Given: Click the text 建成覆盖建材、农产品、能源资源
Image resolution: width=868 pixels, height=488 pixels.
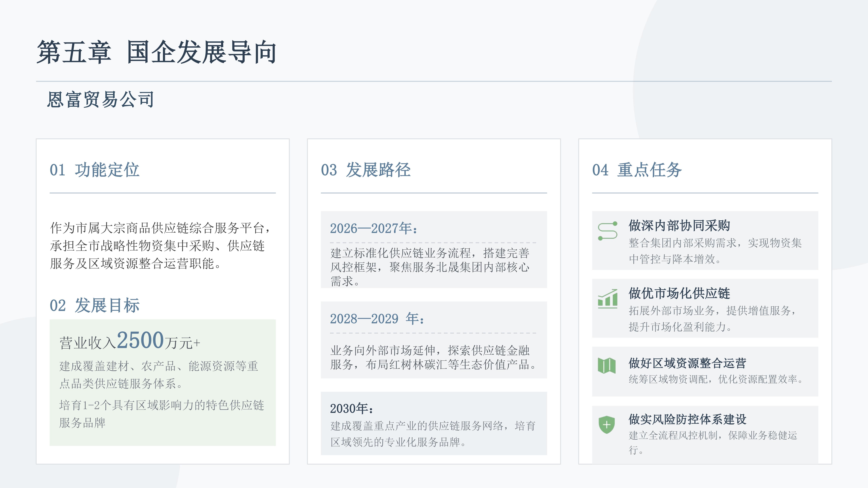Looking at the screenshot, I should click(x=159, y=374).
